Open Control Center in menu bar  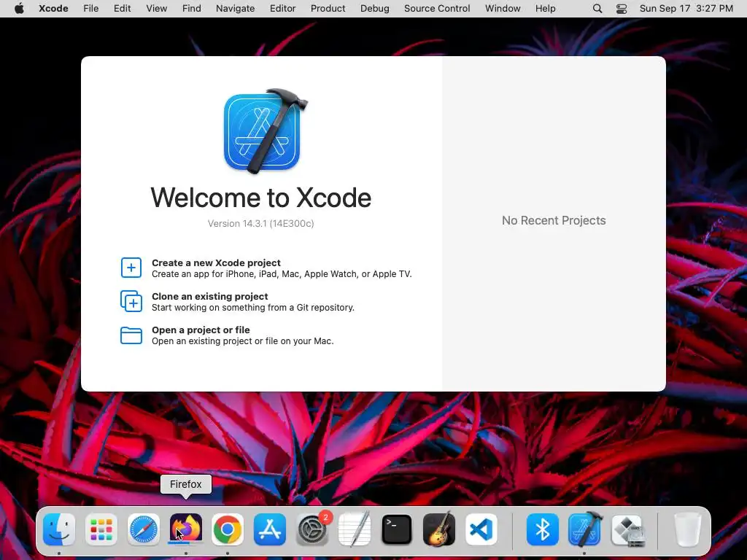click(x=622, y=9)
